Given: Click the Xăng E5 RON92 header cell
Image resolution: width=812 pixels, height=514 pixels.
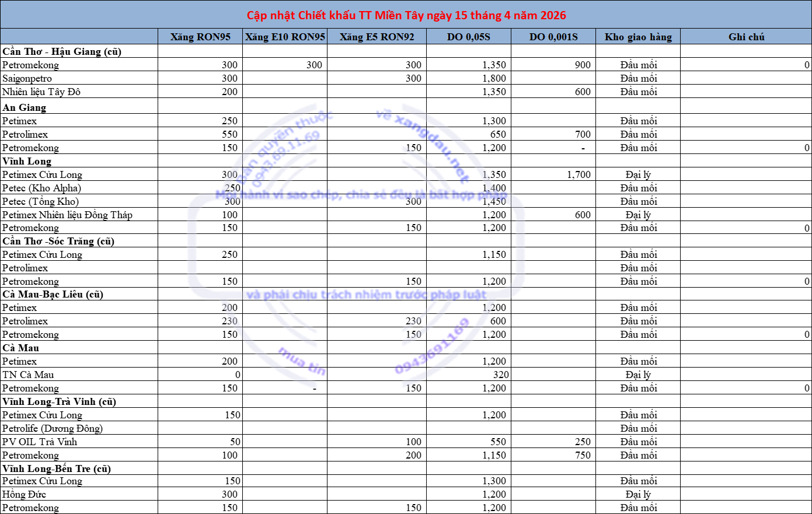Looking at the screenshot, I should tap(377, 37).
